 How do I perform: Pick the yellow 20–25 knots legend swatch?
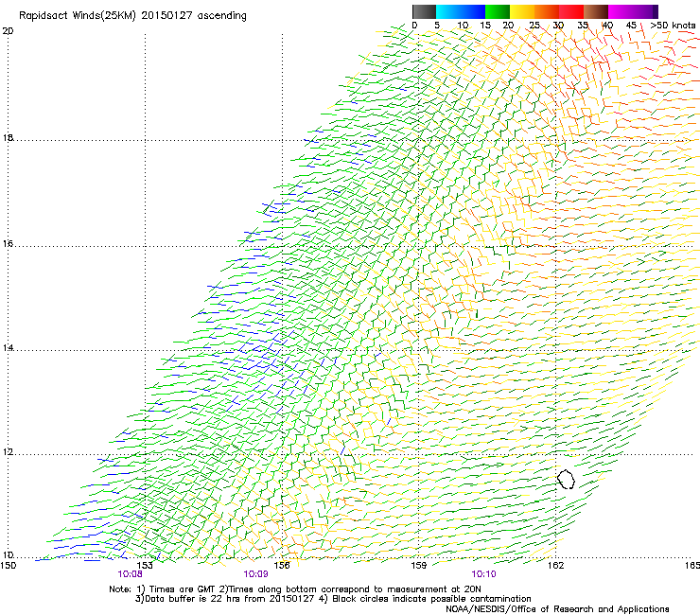pyautogui.click(x=522, y=11)
